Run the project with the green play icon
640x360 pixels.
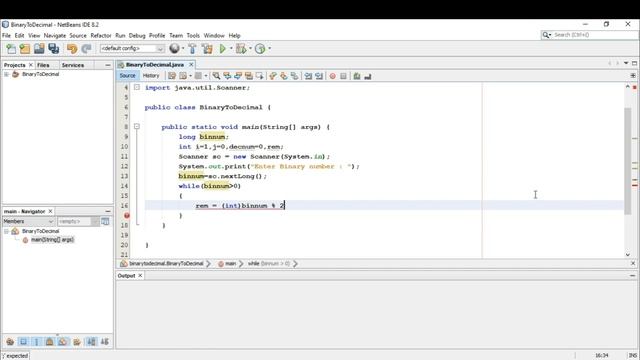tap(222, 49)
